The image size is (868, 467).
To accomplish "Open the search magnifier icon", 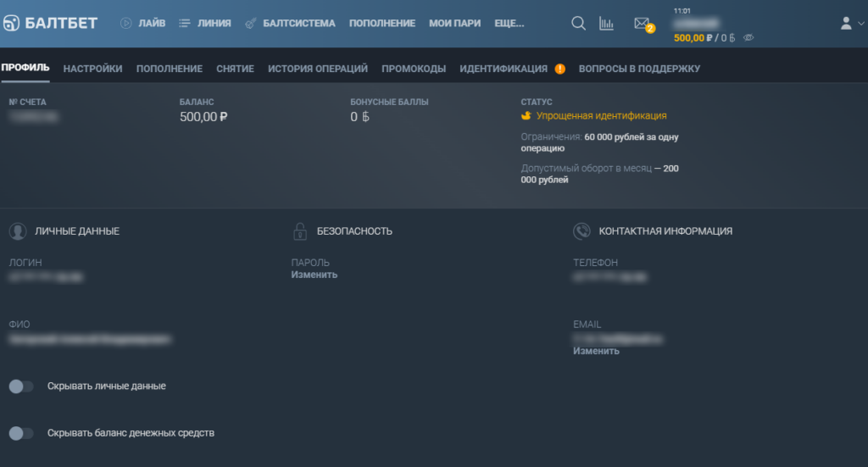I will pos(578,23).
